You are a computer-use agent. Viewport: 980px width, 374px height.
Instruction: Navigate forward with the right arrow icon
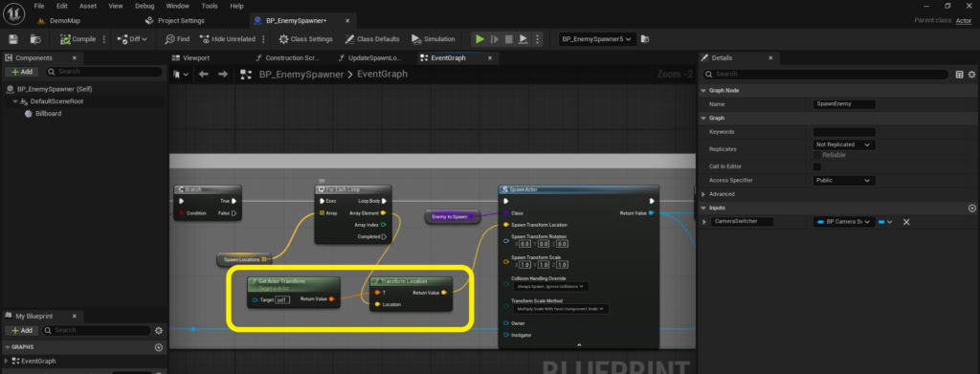click(222, 75)
